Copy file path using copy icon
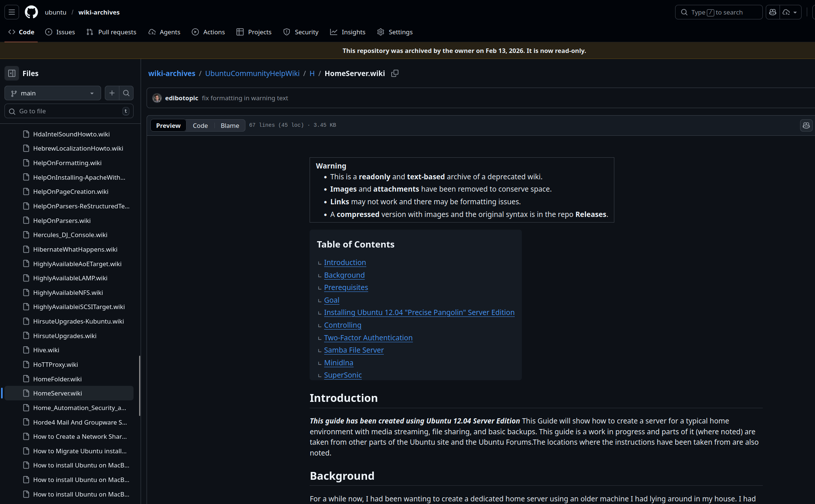Viewport: 815px width, 504px height. [x=395, y=73]
